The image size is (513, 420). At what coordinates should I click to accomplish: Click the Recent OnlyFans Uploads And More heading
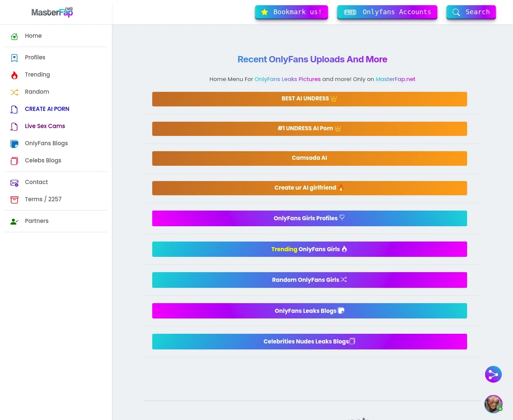[x=312, y=59]
